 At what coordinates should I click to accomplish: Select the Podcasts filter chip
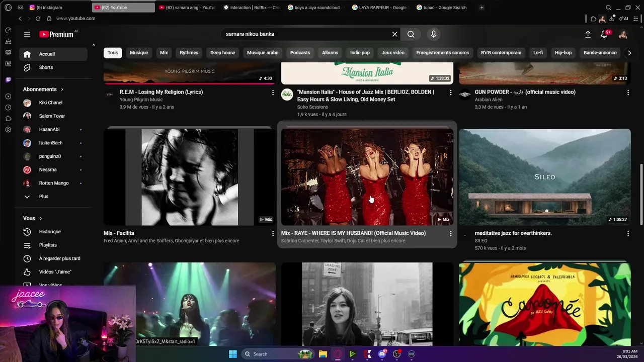(x=300, y=53)
